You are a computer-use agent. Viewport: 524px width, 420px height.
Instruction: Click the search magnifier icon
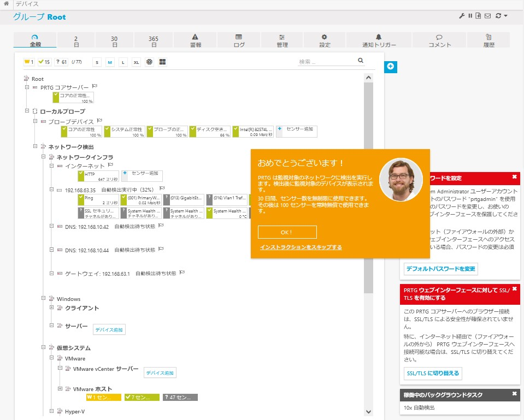coord(361,61)
